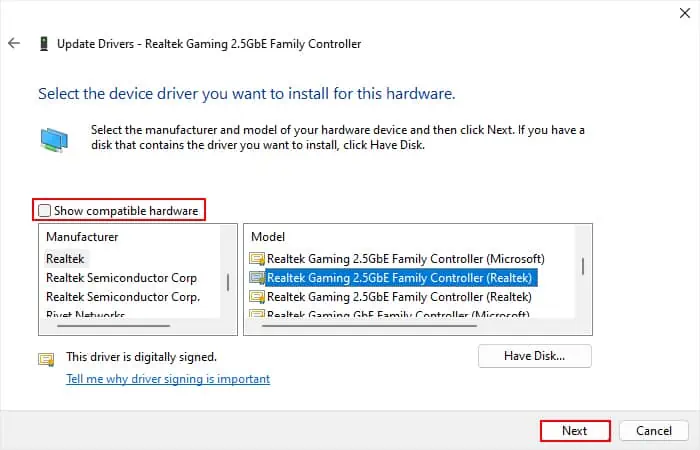700x450 pixels.
Task: Choose Realtek Gaming GbE Family Controller (Microsoft)
Action: [x=405, y=315]
